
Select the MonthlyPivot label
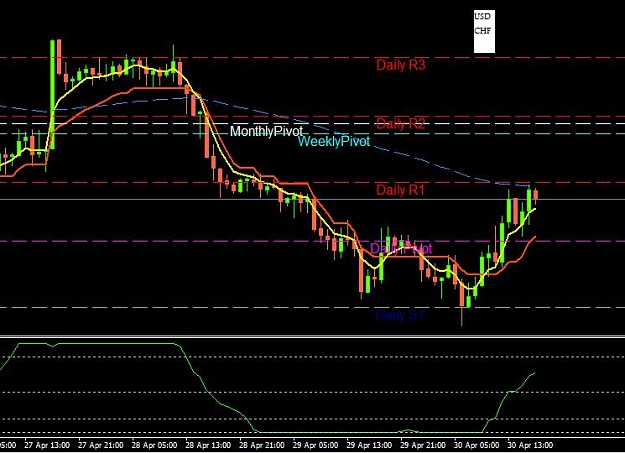(x=266, y=131)
